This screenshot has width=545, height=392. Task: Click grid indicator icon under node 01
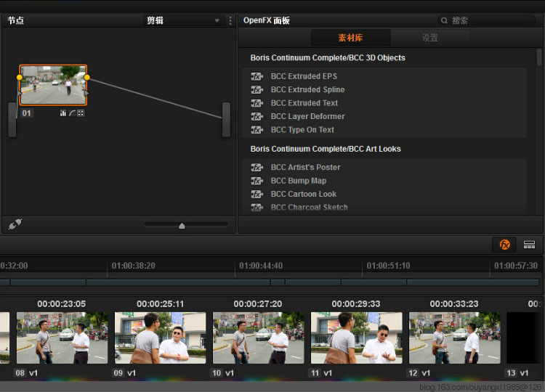tap(81, 113)
